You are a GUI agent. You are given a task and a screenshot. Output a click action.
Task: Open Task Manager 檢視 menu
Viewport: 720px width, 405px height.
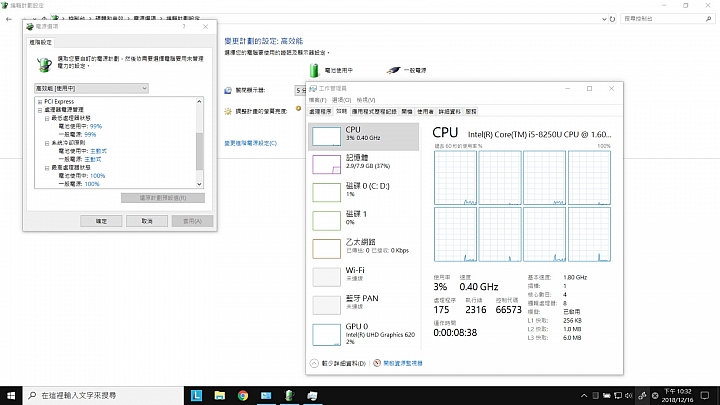pos(366,100)
